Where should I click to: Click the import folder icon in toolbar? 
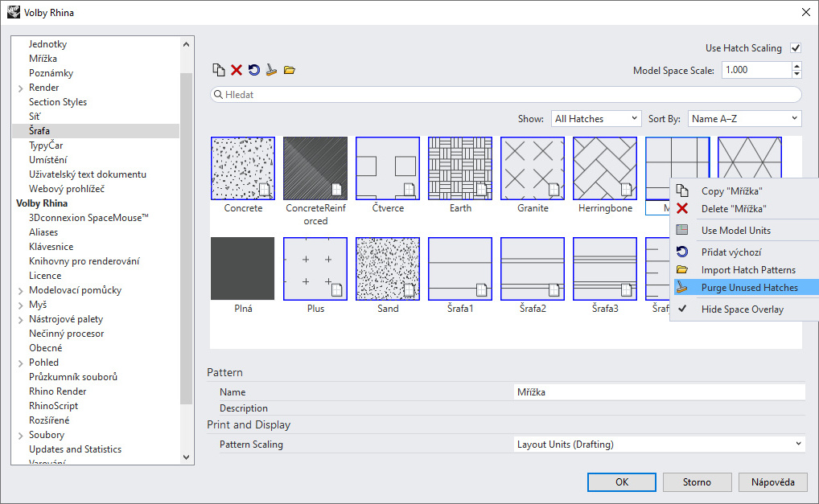290,70
